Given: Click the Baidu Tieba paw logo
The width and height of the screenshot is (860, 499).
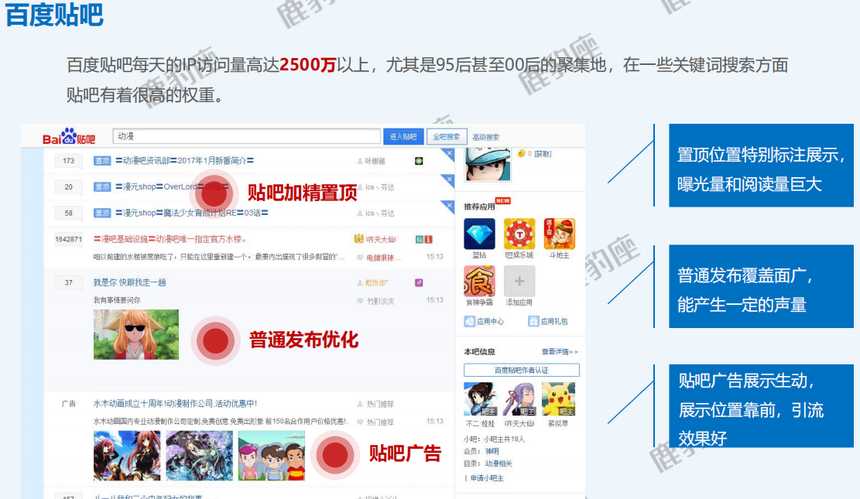Looking at the screenshot, I should point(69,136).
